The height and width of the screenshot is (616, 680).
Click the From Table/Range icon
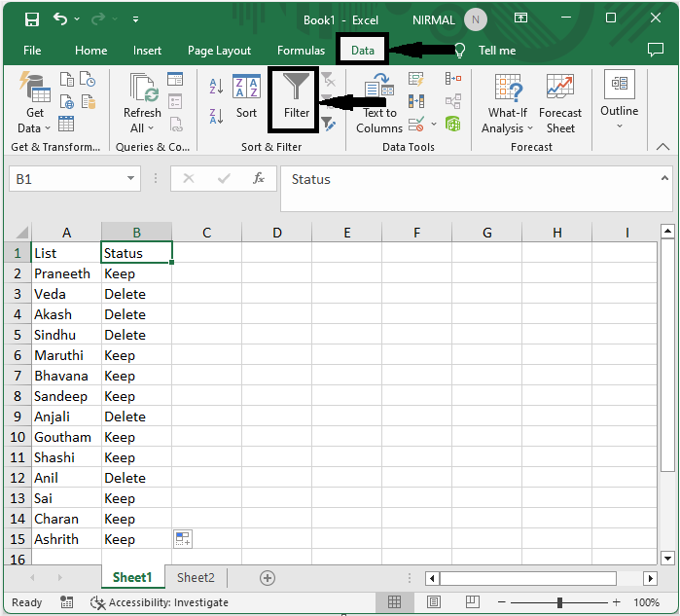66,124
